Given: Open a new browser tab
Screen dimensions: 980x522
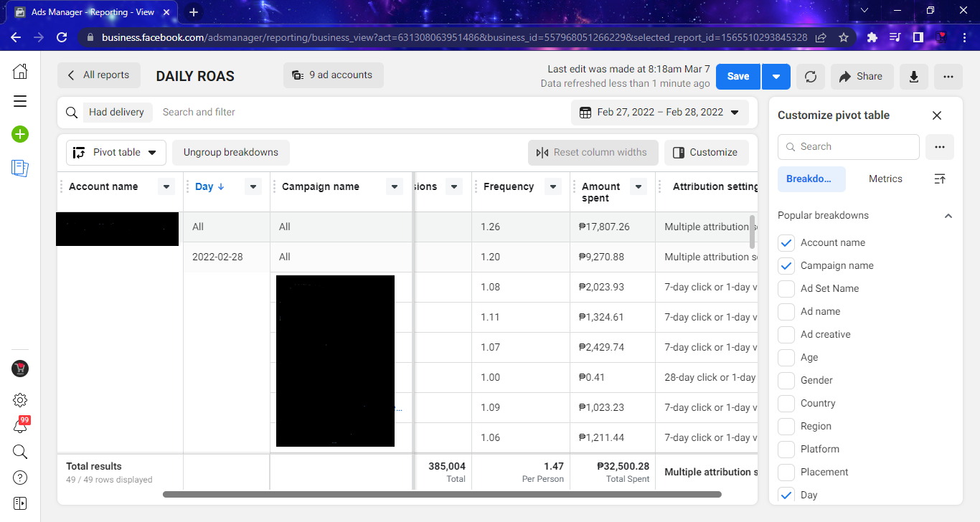Looking at the screenshot, I should [194, 12].
